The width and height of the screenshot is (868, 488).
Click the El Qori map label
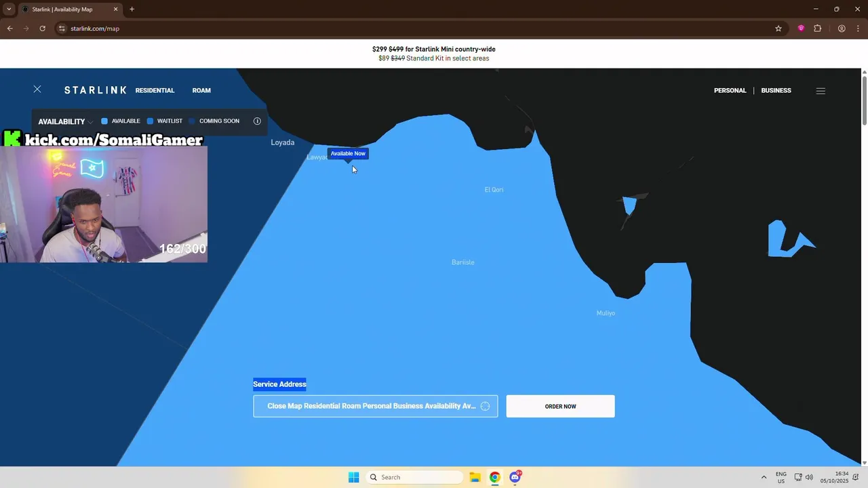[494, 190]
